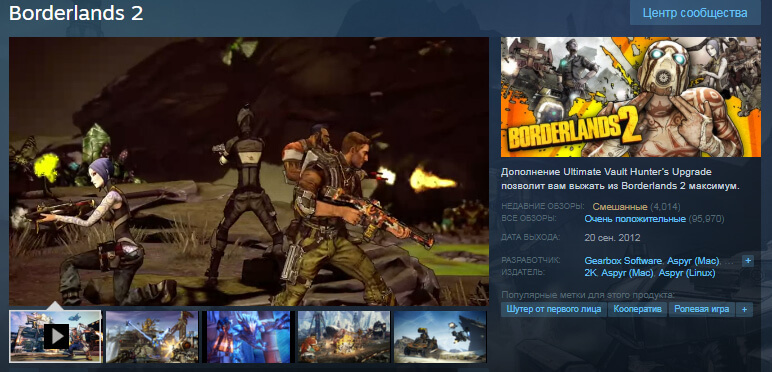Select the fourth thumbnail with industrial towers
The height and width of the screenshot is (372, 772).
point(344,336)
